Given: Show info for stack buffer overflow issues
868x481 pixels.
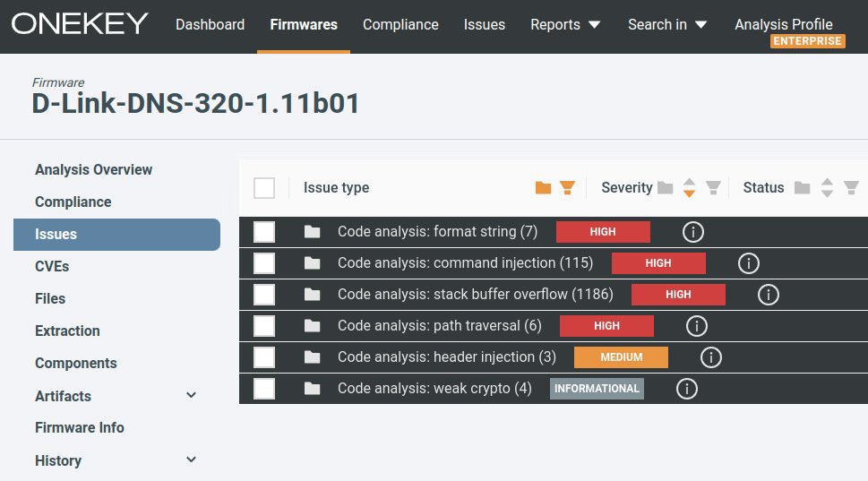Looking at the screenshot, I should [769, 295].
